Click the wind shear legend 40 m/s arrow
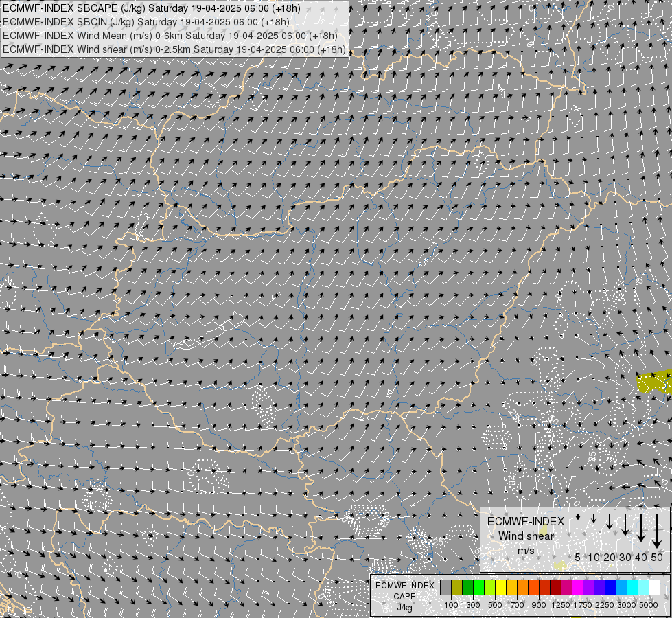The width and height of the screenshot is (672, 618). (x=640, y=527)
